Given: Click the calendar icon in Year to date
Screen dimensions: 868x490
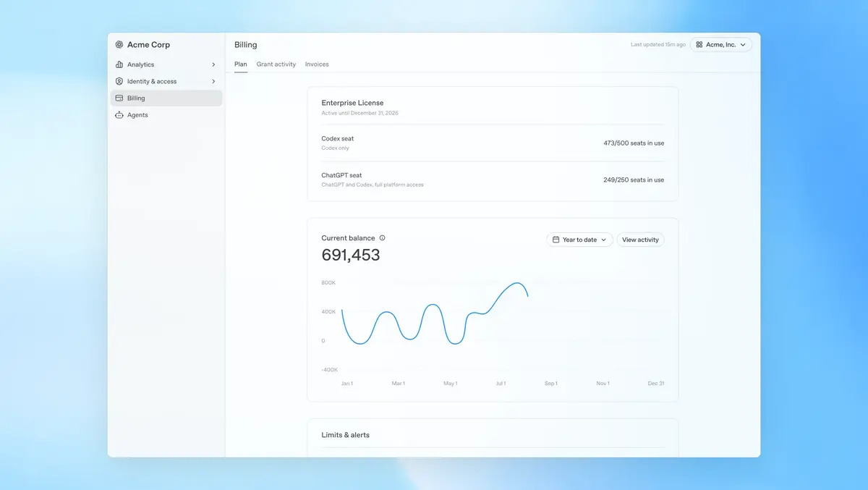Looking at the screenshot, I should [556, 240].
